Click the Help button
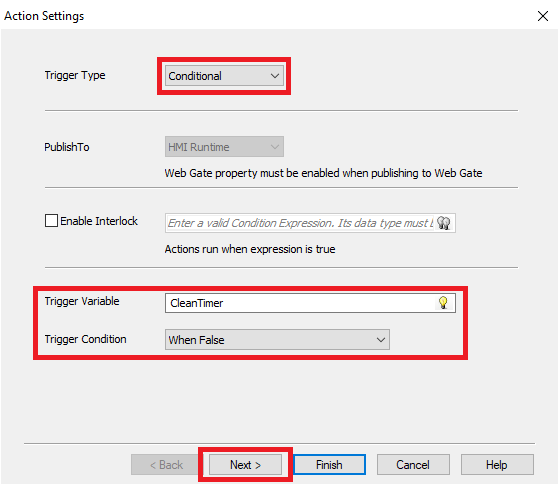The width and height of the screenshot is (558, 484). coord(497,464)
